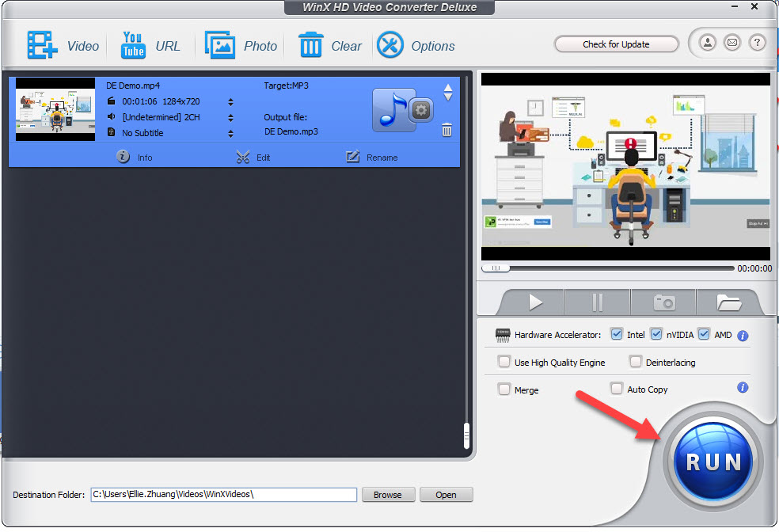
Task: Open the audio track [Undetermined] 2CH selector
Action: click(x=230, y=117)
